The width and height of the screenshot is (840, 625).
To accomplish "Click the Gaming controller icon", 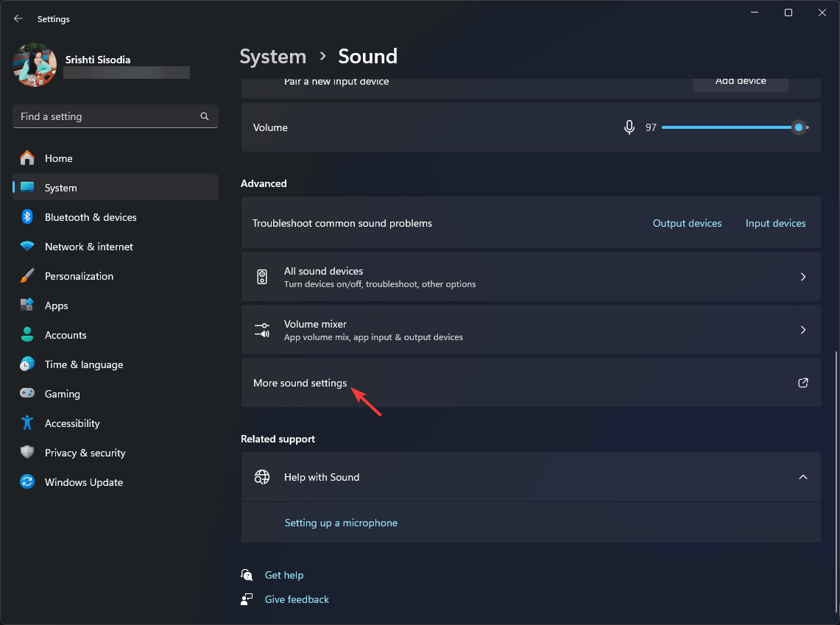I will (x=27, y=394).
